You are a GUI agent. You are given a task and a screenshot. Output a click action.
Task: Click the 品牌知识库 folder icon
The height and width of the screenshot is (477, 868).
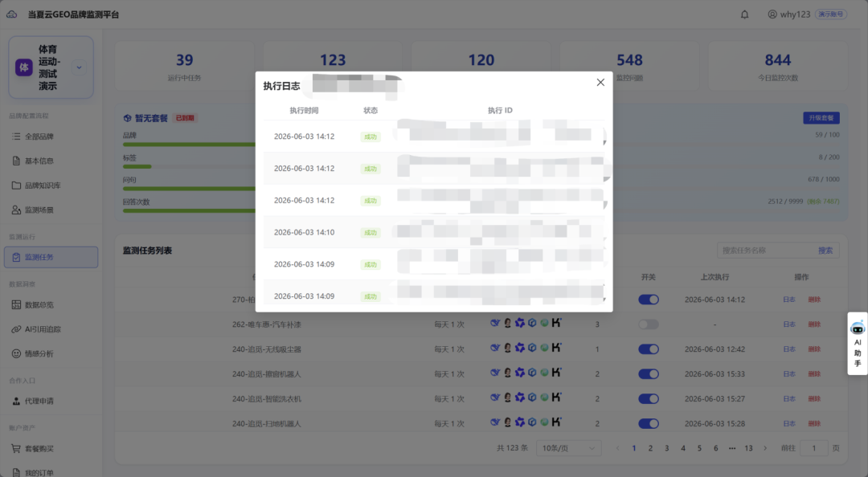(x=16, y=185)
